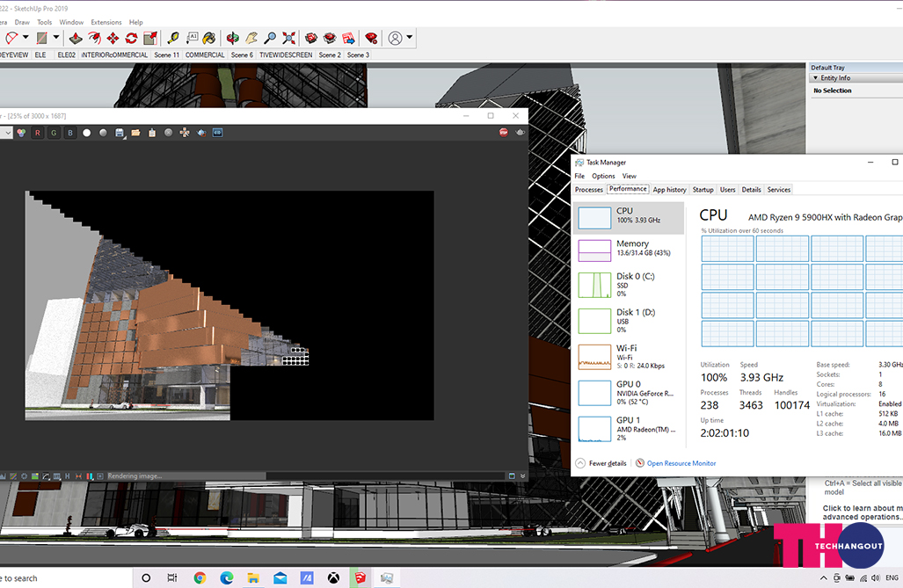The image size is (903, 588).
Task: Open channel dropdown in frame buffer
Action: pos(6,133)
